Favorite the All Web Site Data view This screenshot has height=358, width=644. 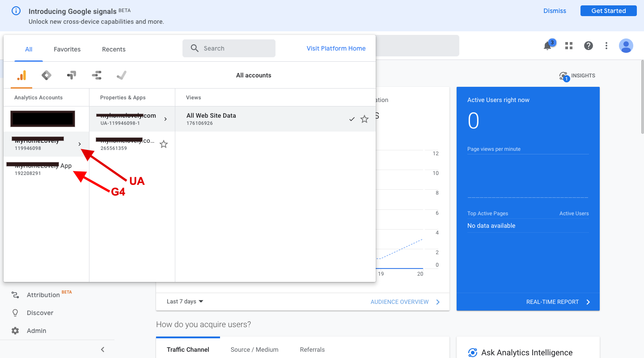pyautogui.click(x=364, y=119)
